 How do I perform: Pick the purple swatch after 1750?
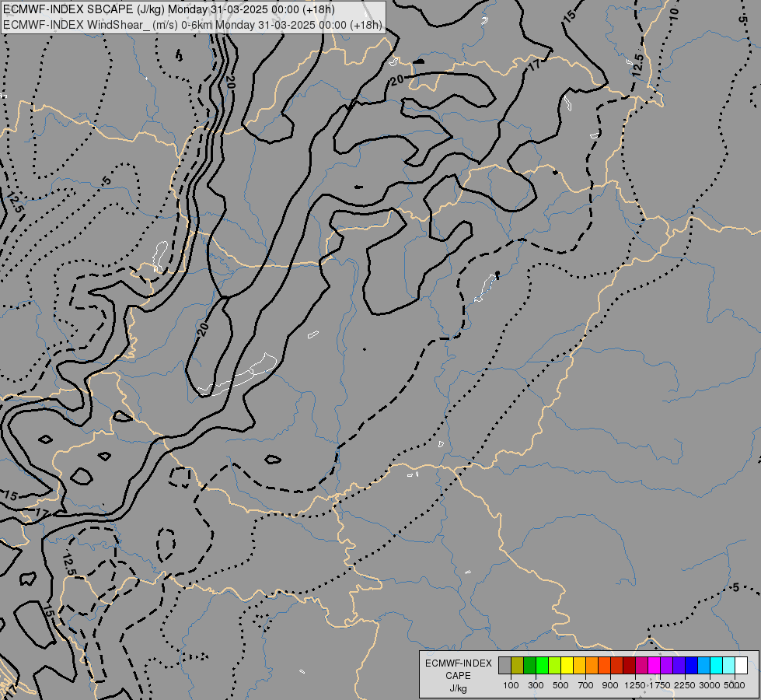click(x=667, y=665)
